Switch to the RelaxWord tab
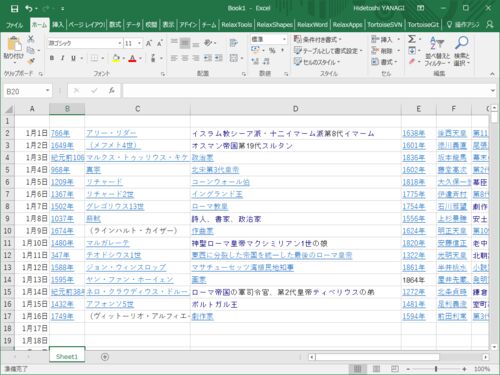The height and width of the screenshot is (375, 500). pos(312,25)
